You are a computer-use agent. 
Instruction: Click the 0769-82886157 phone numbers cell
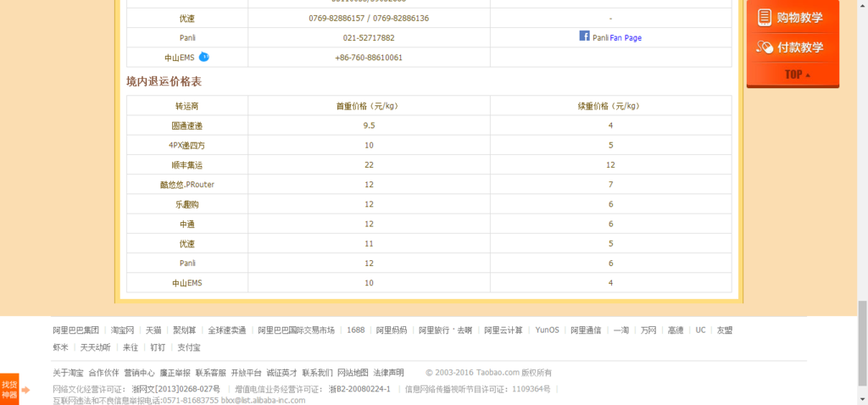(369, 19)
